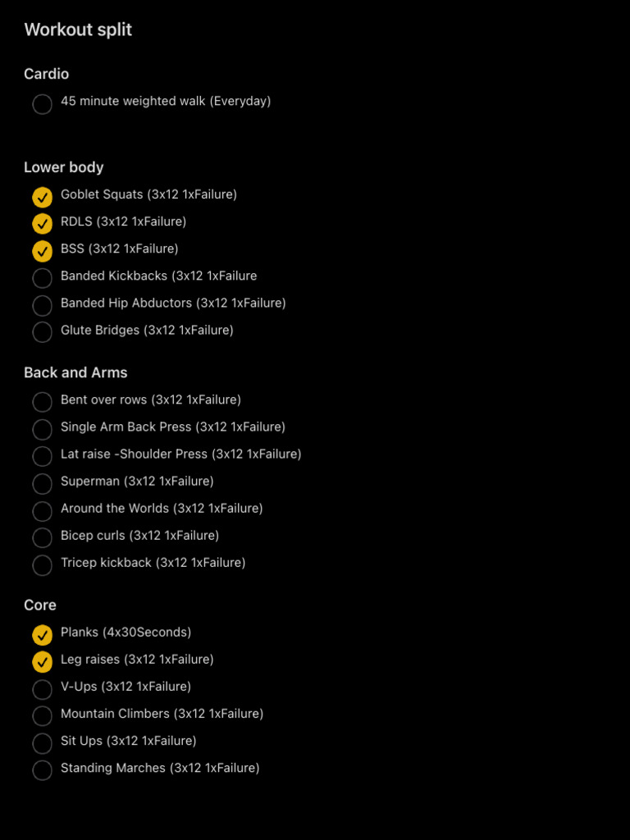The image size is (630, 840).
Task: Tick the Banded Hip Abductors circle
Action: tap(43, 306)
